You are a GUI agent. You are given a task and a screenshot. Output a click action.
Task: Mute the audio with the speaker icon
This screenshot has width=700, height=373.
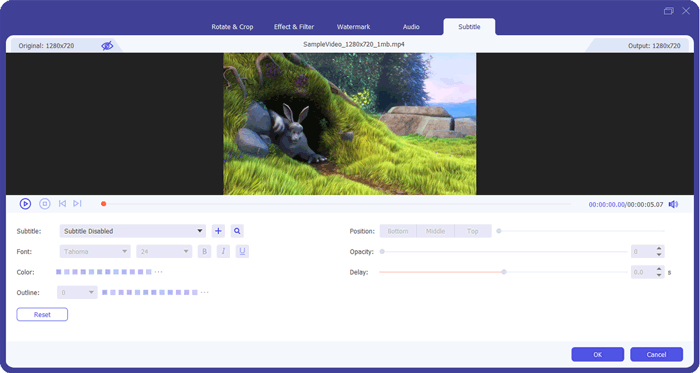pyautogui.click(x=673, y=204)
